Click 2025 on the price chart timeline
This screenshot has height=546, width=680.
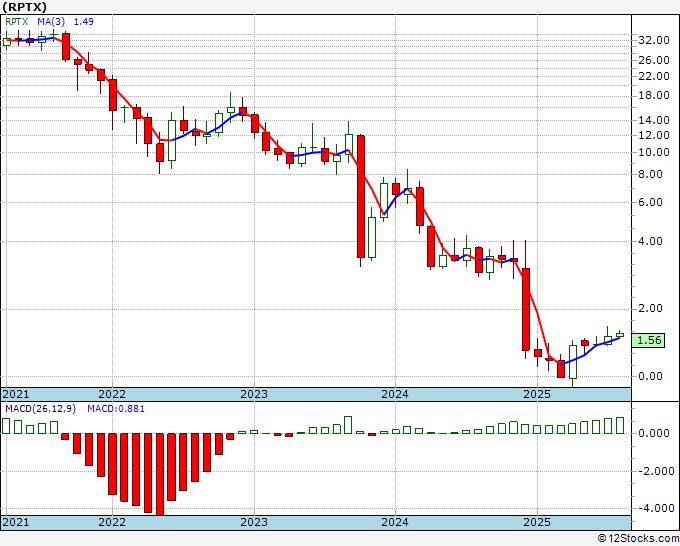pyautogui.click(x=537, y=394)
